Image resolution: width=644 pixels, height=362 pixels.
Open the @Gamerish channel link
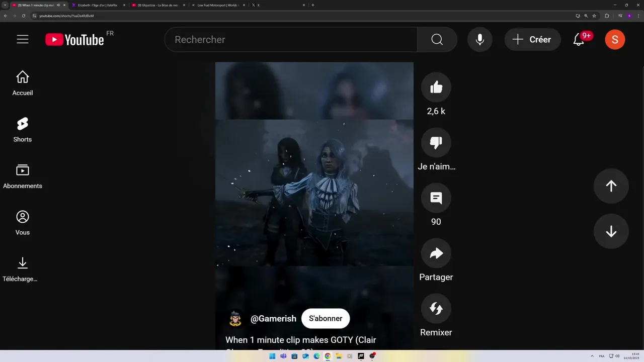click(x=273, y=319)
